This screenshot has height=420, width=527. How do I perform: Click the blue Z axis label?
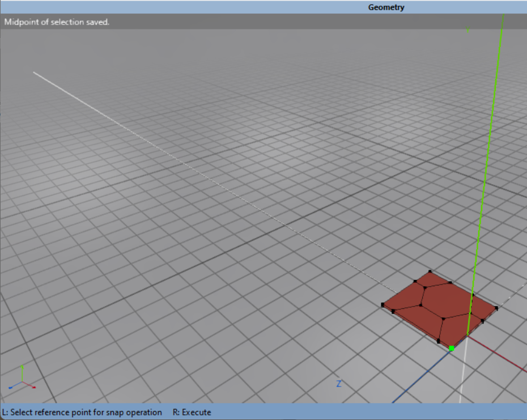[x=339, y=384]
